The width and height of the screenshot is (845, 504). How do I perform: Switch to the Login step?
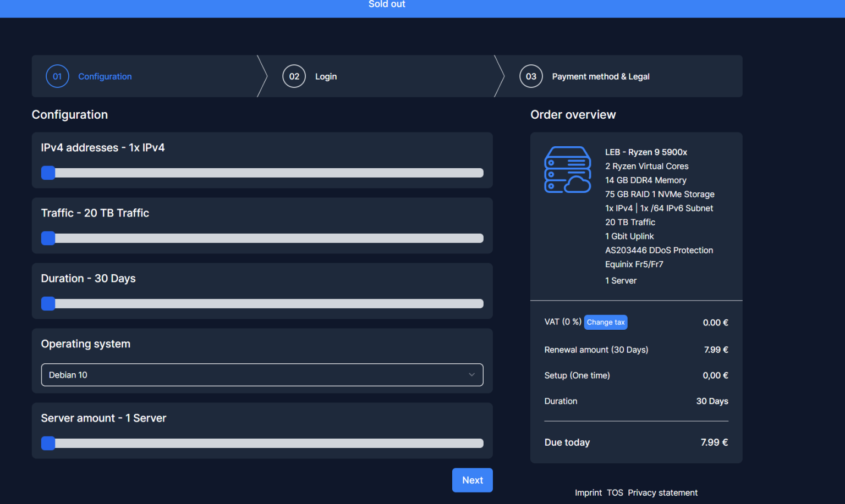pos(326,76)
